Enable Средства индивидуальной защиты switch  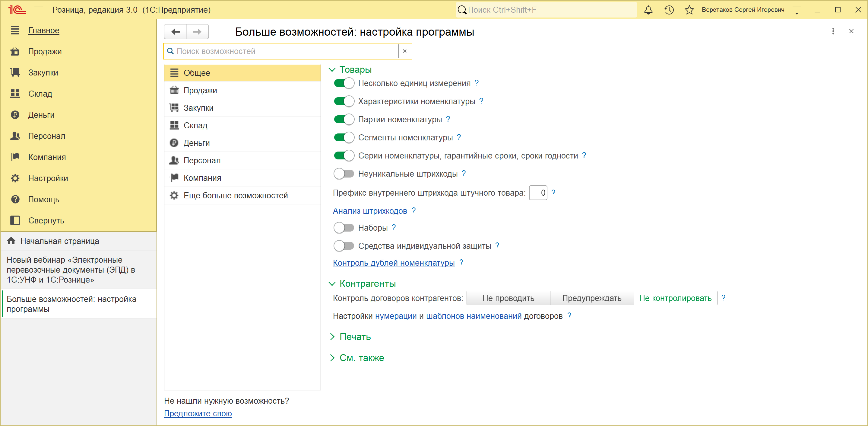pos(344,245)
